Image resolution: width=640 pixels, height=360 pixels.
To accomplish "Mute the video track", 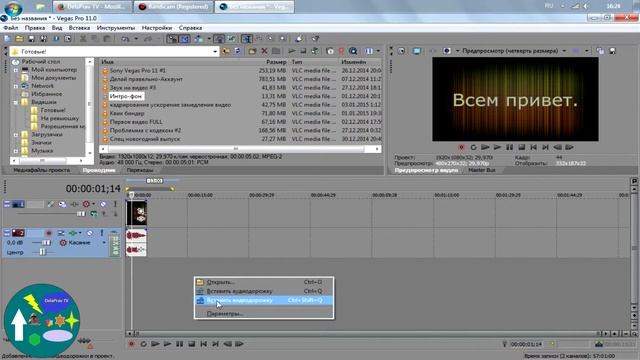I will click(x=103, y=204).
